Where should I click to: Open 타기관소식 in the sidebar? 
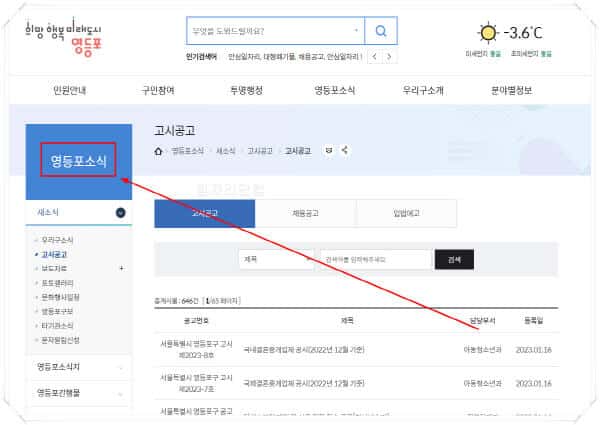(x=57, y=326)
